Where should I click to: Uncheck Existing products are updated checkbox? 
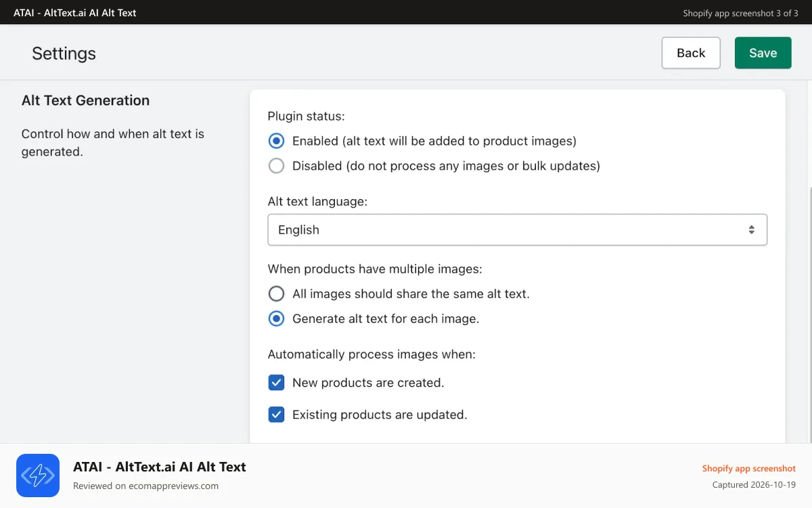click(276, 415)
